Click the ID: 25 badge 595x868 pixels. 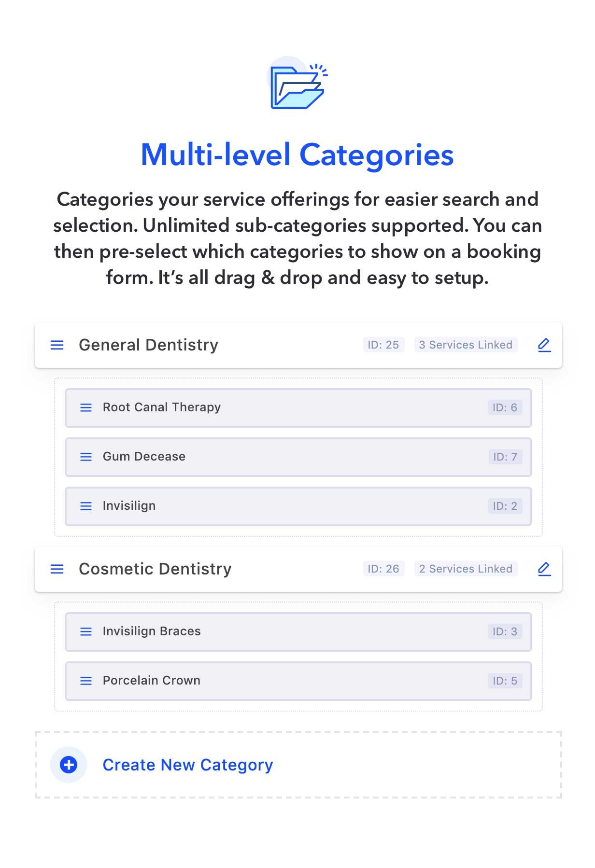click(x=383, y=345)
